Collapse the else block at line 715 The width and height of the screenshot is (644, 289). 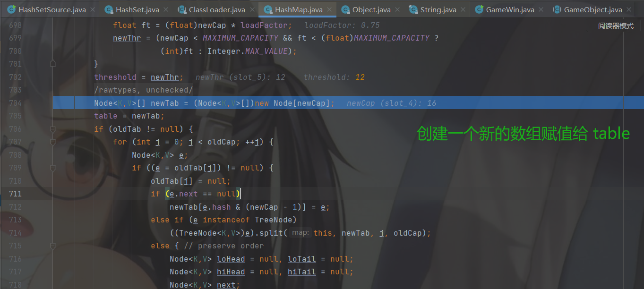52,246
